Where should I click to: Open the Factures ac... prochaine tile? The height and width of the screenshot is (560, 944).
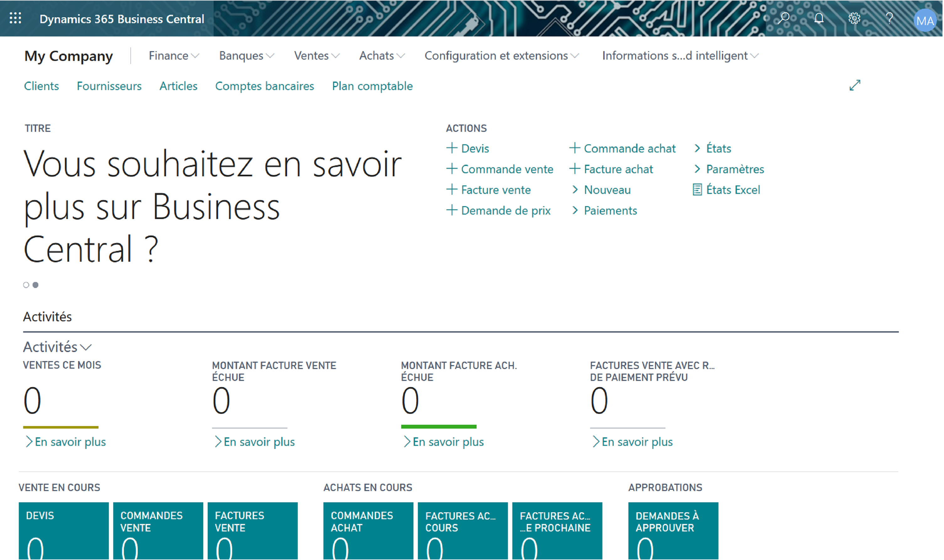coord(557,531)
